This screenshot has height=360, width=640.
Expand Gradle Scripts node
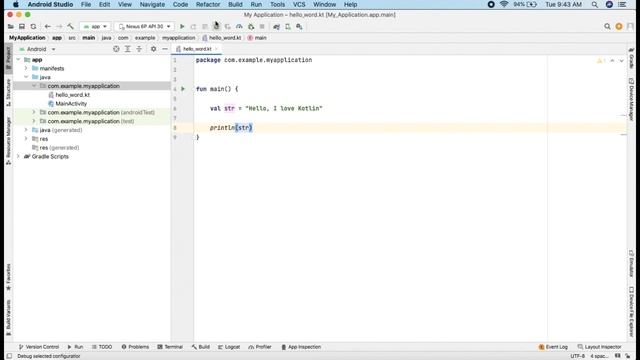(18, 156)
